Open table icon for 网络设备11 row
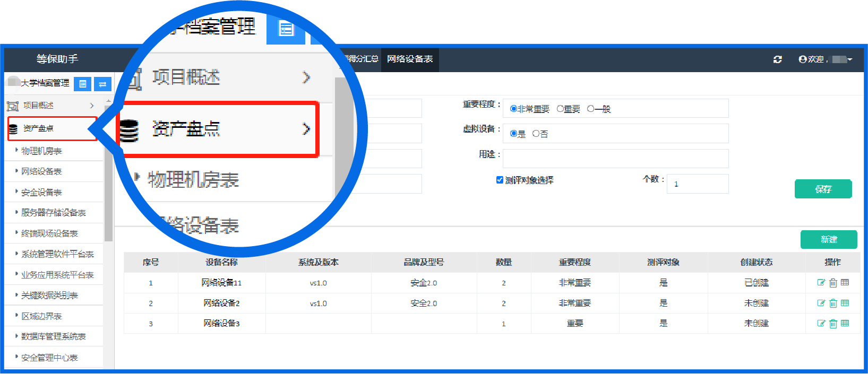 845,283
